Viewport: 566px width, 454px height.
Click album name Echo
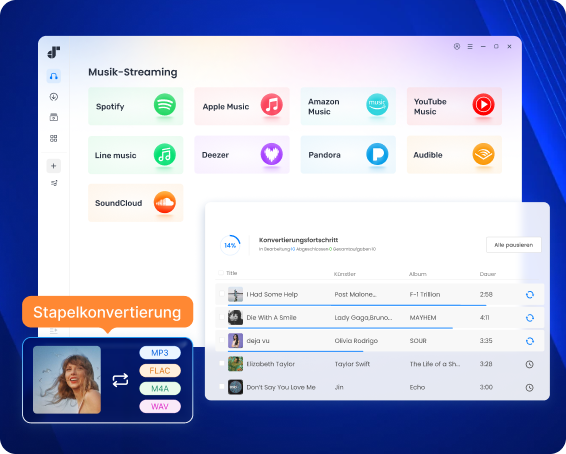(x=417, y=387)
